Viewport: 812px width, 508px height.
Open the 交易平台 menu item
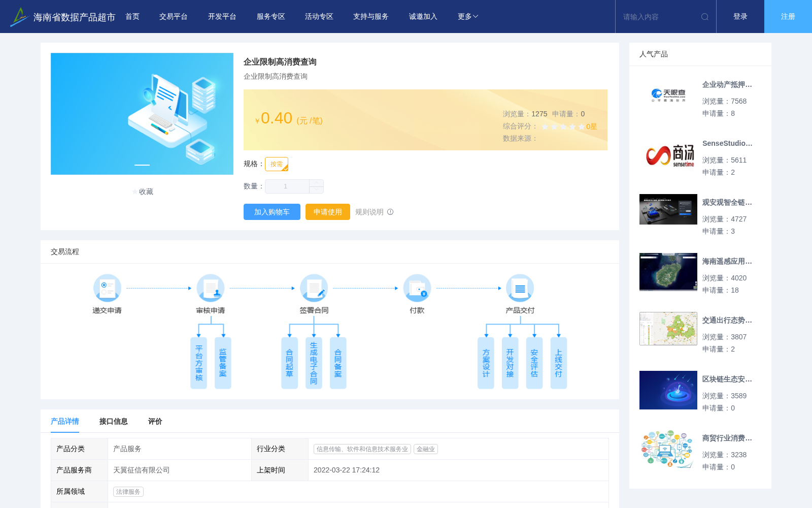pyautogui.click(x=174, y=17)
